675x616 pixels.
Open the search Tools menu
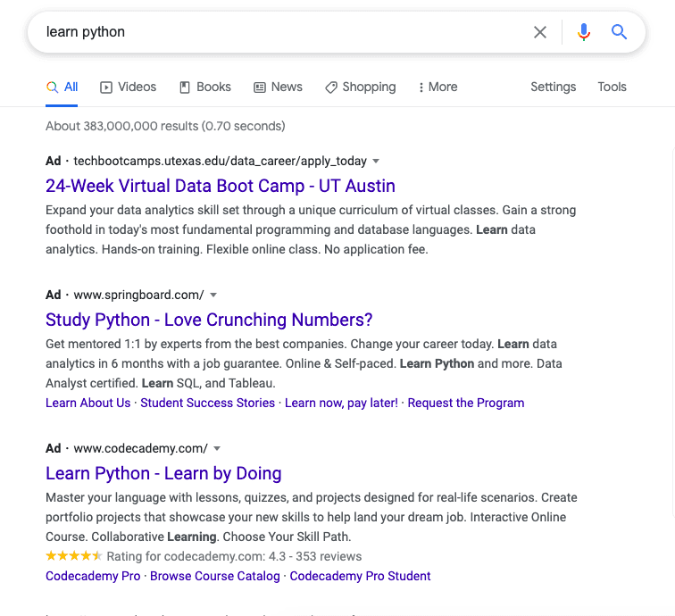[612, 87]
